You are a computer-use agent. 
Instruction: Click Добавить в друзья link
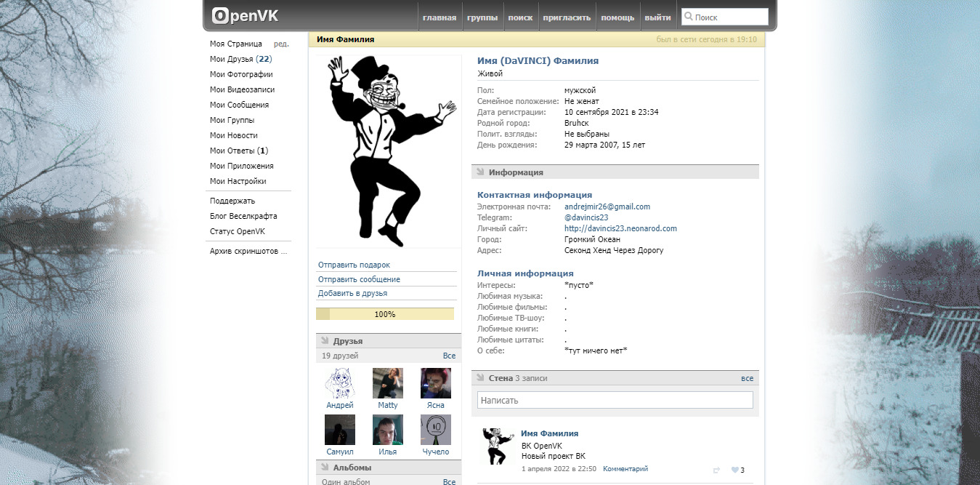pyautogui.click(x=352, y=293)
